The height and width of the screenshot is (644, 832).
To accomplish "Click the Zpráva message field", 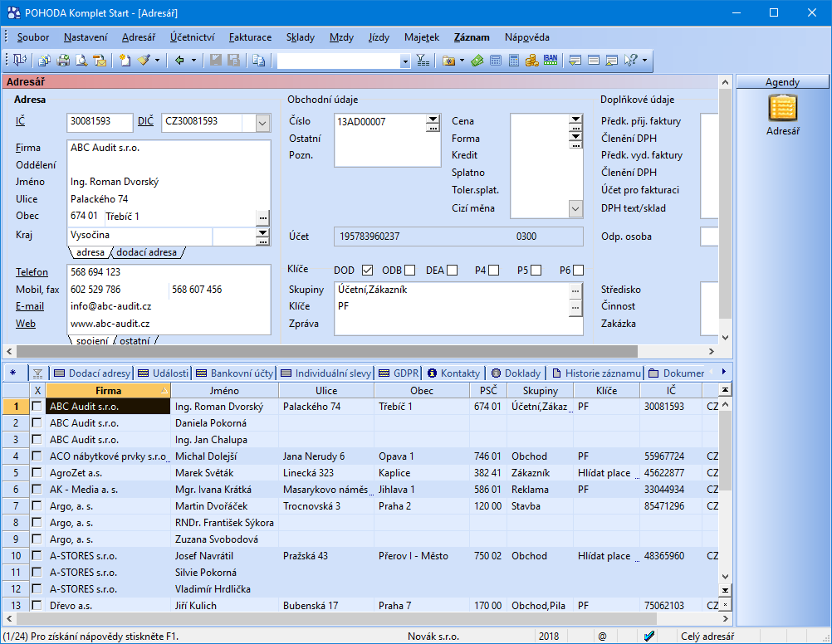I will 458,324.
